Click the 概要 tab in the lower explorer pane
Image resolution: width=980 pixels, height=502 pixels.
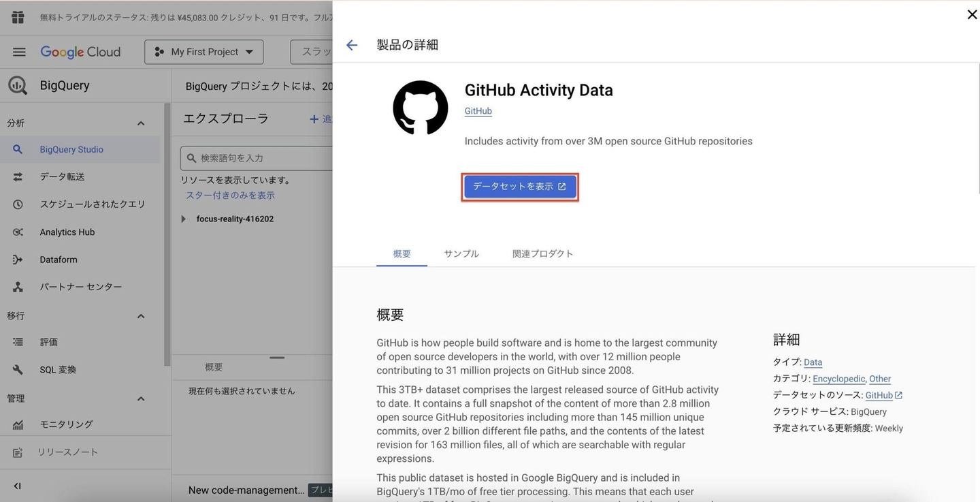pos(214,367)
